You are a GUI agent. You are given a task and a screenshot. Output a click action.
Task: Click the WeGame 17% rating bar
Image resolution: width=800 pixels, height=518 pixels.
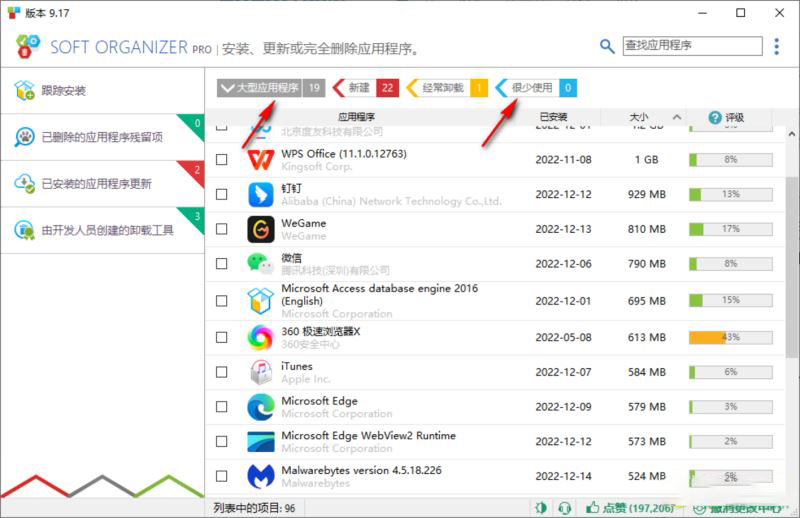[731, 229]
